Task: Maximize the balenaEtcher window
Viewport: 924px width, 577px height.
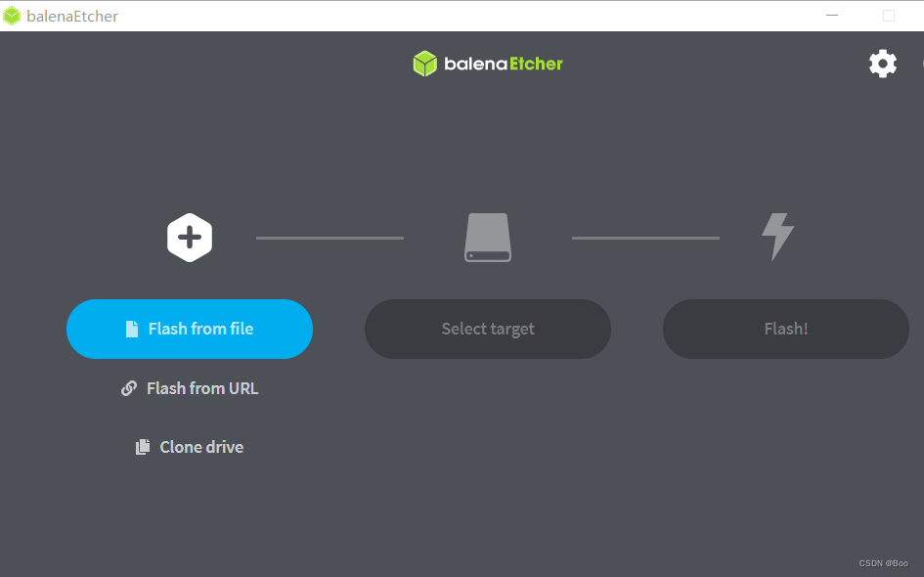Action: [889, 16]
